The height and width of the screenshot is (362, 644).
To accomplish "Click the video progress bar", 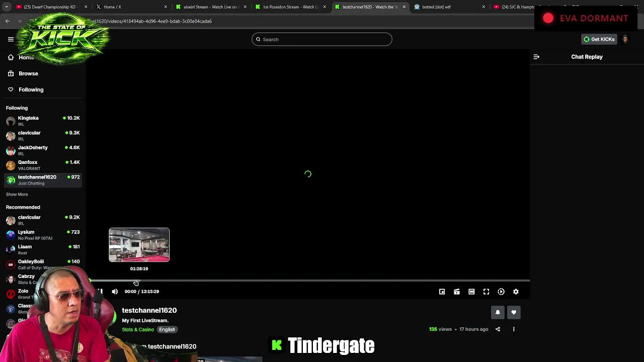I will pyautogui.click(x=308, y=281).
